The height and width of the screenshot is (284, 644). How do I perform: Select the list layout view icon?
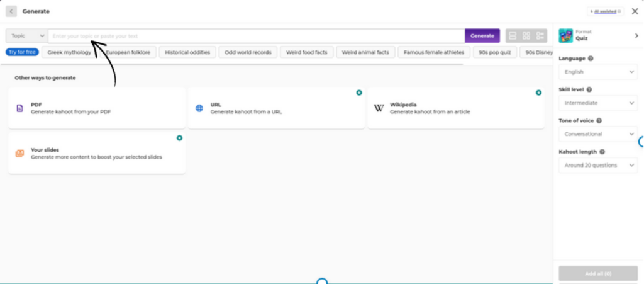point(513,36)
